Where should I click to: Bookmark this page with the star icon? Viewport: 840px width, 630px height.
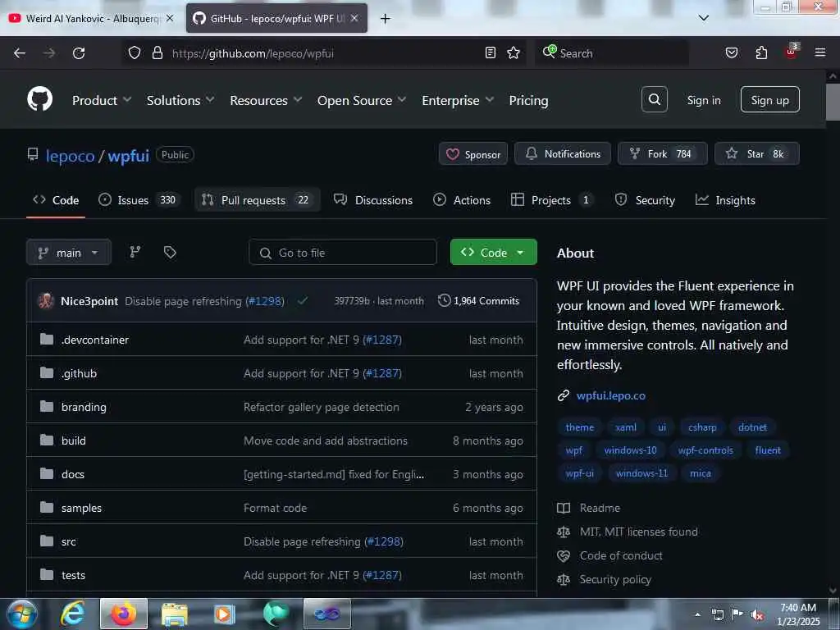(514, 52)
